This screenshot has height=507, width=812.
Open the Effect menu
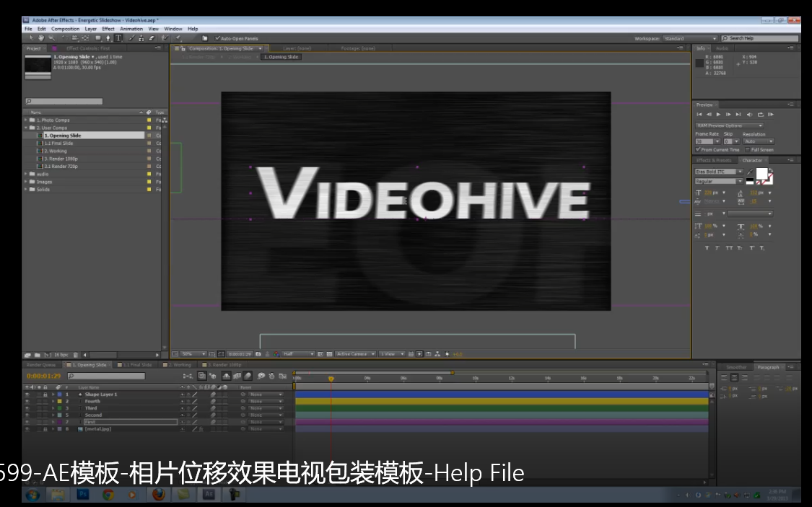(x=108, y=29)
